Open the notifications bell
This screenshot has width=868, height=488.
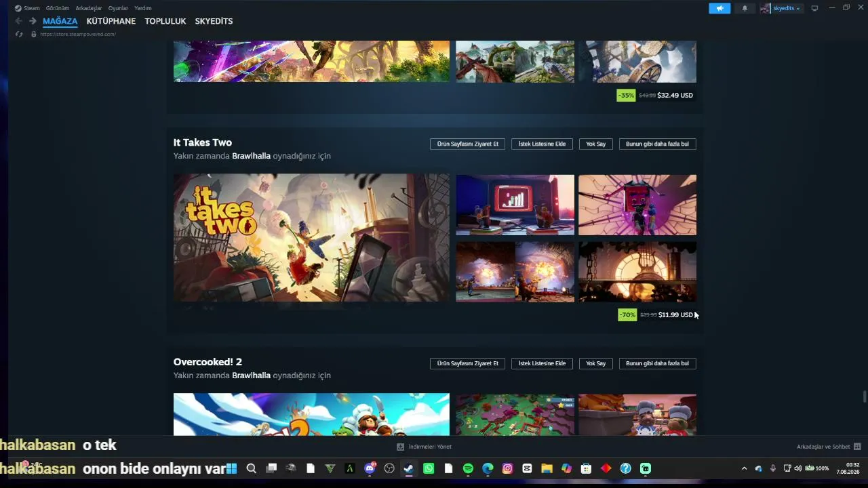point(745,8)
